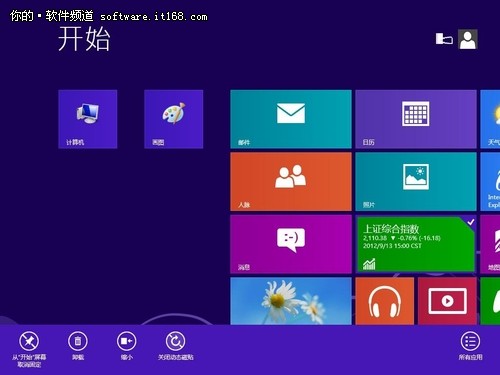Show all apps (所有应用)
This screenshot has height=375, width=500.
click(x=470, y=346)
